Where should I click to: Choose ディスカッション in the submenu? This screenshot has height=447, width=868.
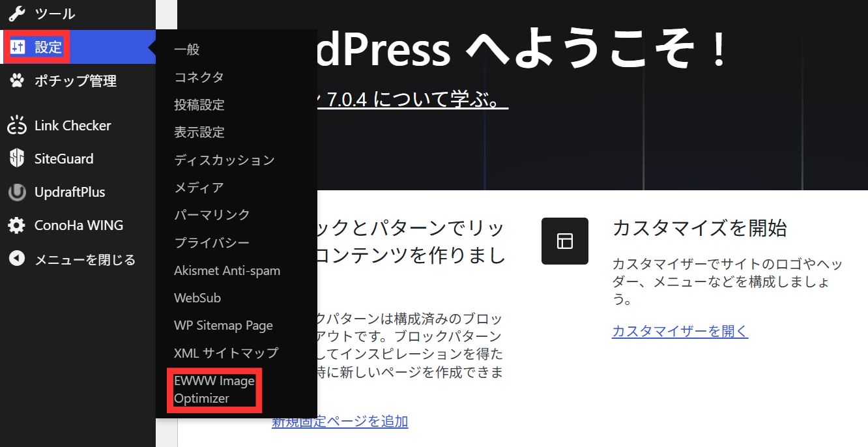[224, 160]
